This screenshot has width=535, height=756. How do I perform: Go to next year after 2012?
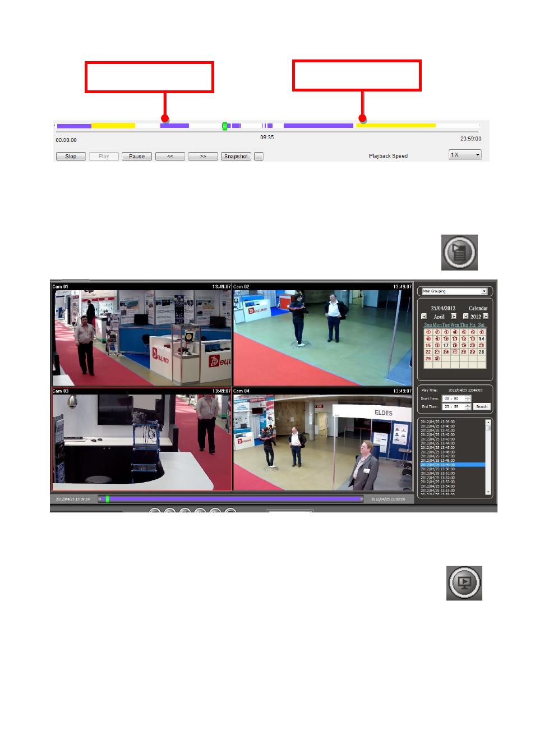coord(486,317)
